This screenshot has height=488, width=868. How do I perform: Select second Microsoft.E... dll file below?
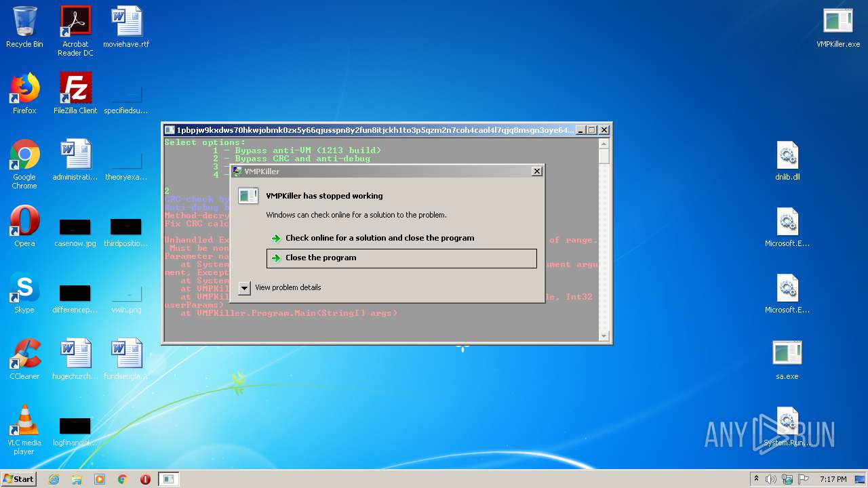pyautogui.click(x=787, y=293)
